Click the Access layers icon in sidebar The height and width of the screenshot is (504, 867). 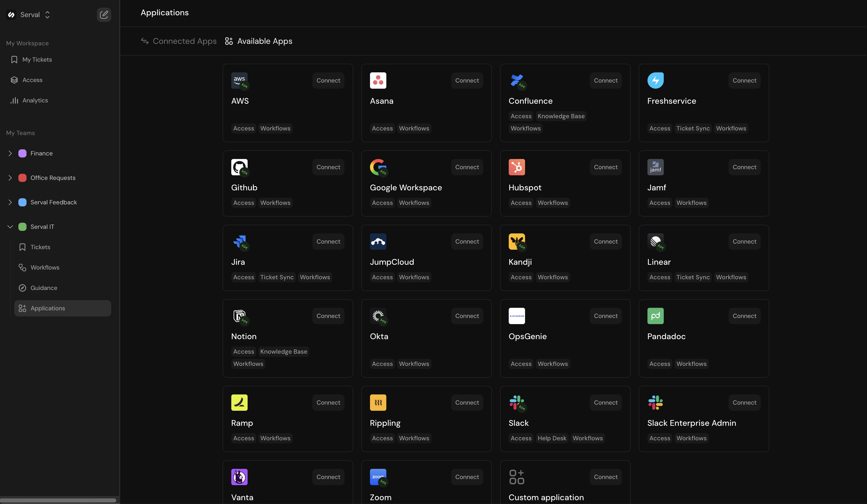14,80
